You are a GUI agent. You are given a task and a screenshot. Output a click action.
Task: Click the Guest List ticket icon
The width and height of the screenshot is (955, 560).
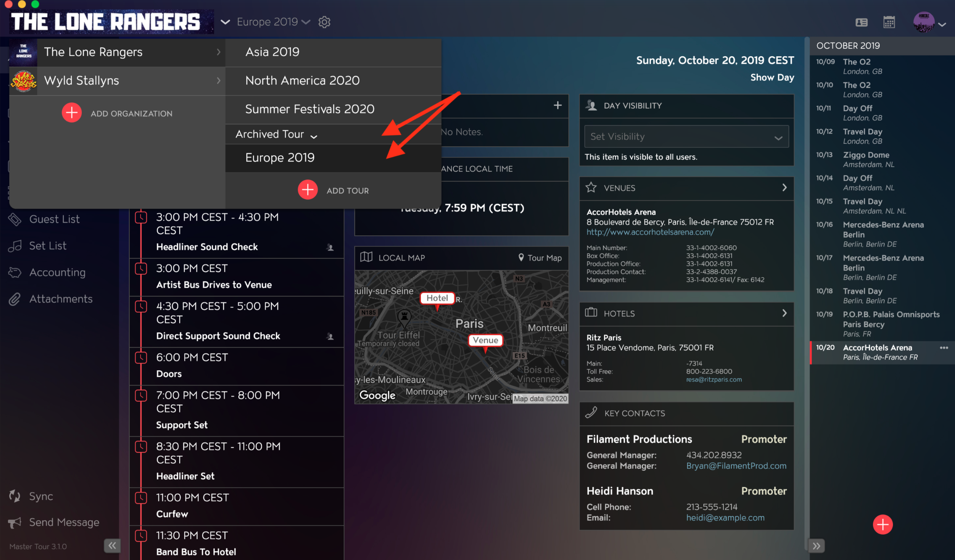click(x=15, y=219)
